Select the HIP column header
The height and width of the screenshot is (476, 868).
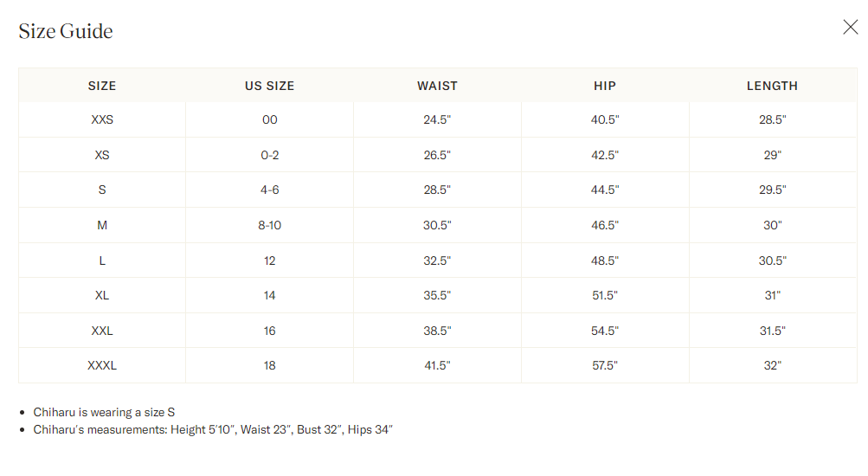(x=605, y=86)
